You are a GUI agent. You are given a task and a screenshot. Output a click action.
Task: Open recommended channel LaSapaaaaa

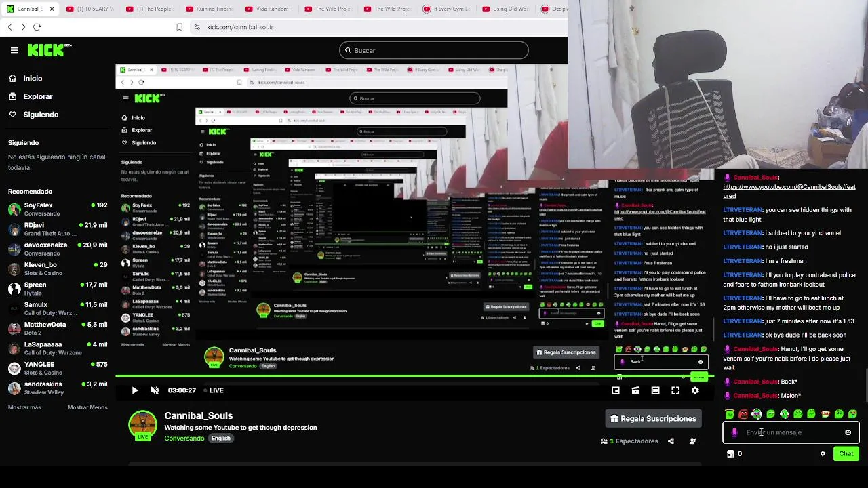click(58, 348)
